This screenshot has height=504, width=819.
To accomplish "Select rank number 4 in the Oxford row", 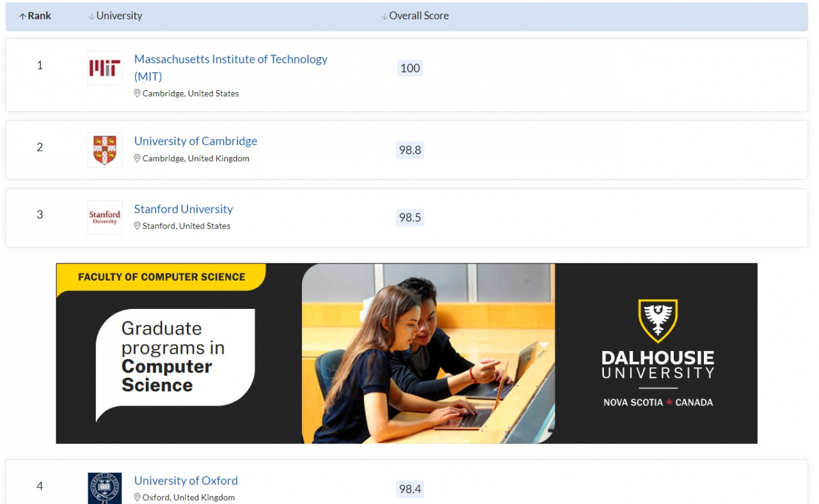I will coord(40,486).
